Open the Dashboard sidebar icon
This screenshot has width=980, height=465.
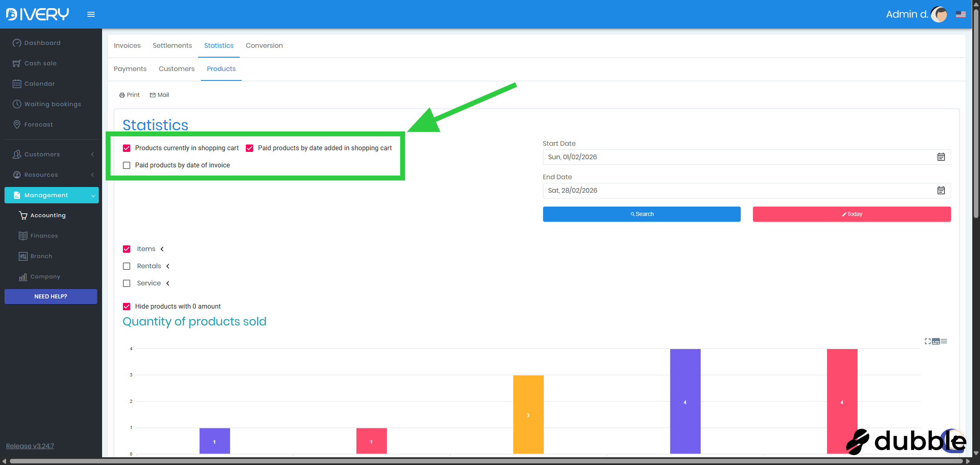coord(17,43)
